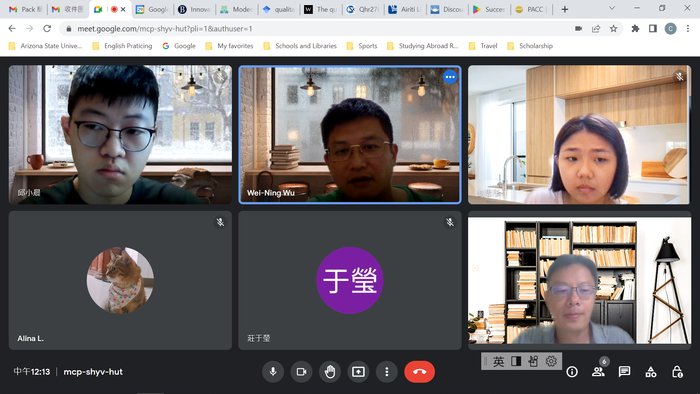Open Arizona State Unive... bookmark folder

click(46, 46)
